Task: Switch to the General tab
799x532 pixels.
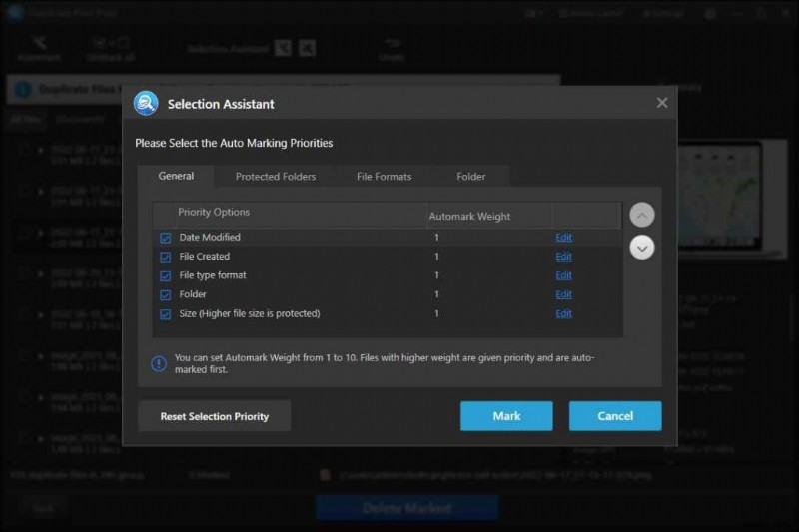Action: click(x=176, y=176)
